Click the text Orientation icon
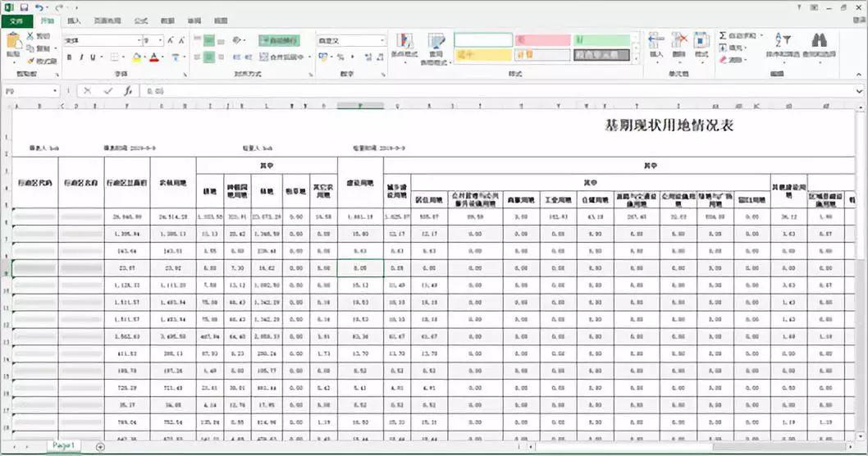868x456 pixels. pyautogui.click(x=237, y=40)
